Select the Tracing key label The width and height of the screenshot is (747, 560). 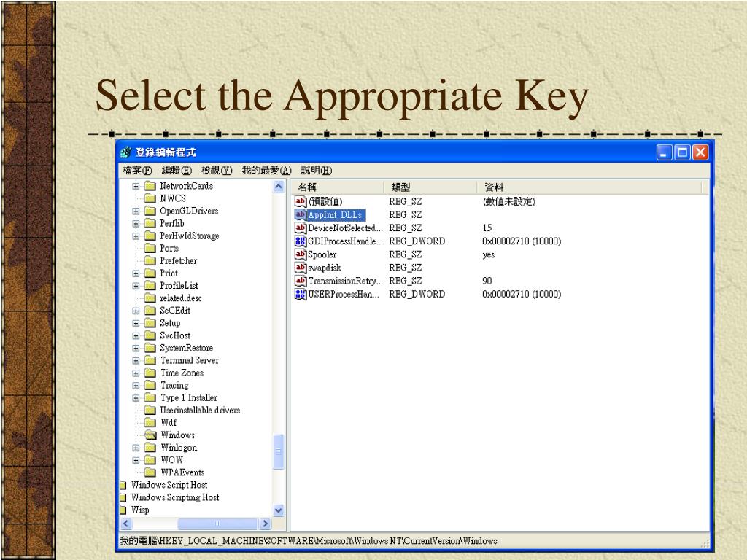[175, 385]
